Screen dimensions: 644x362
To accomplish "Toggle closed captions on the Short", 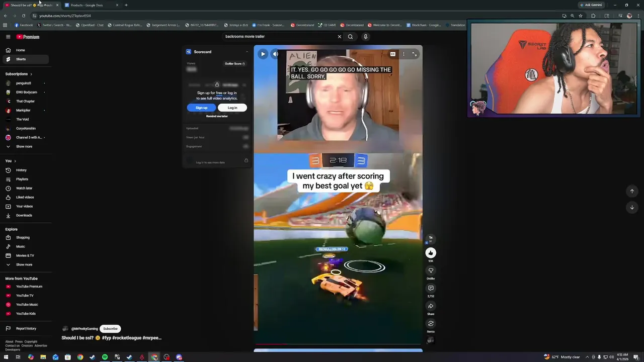I will tap(392, 54).
